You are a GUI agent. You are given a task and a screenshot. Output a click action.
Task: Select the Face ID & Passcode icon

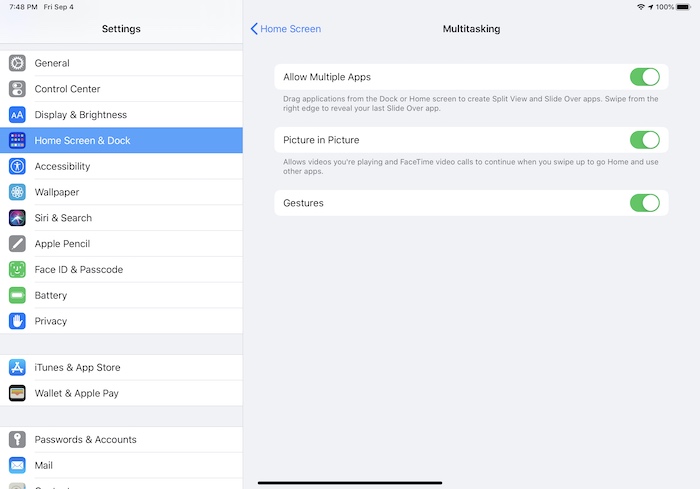tap(17, 269)
